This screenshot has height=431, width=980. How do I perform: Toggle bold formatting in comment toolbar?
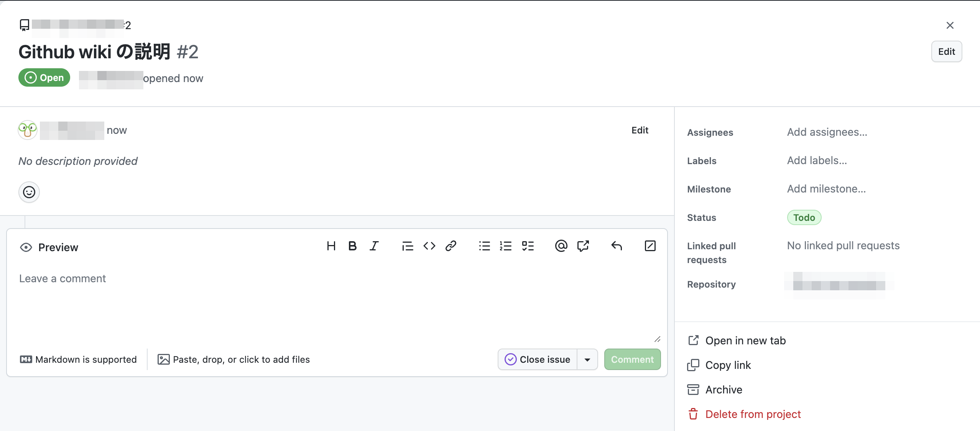tap(352, 246)
